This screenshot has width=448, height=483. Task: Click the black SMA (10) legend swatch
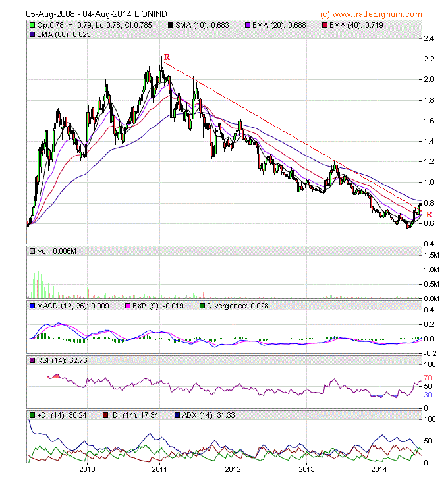171,25
